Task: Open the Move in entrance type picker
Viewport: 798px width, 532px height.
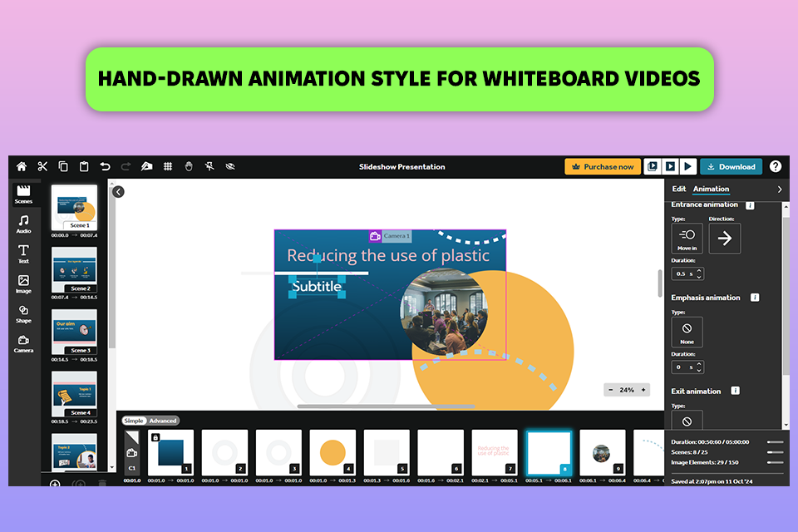Action: 687,239
